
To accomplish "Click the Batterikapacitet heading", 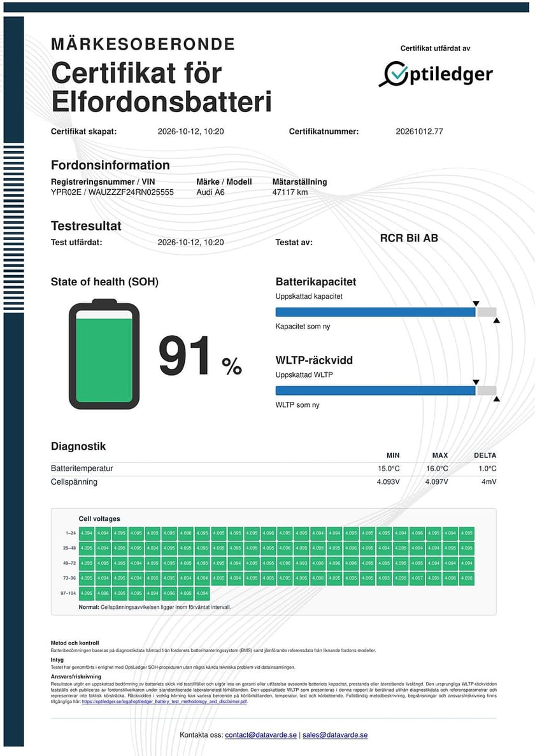I will pyautogui.click(x=316, y=282).
